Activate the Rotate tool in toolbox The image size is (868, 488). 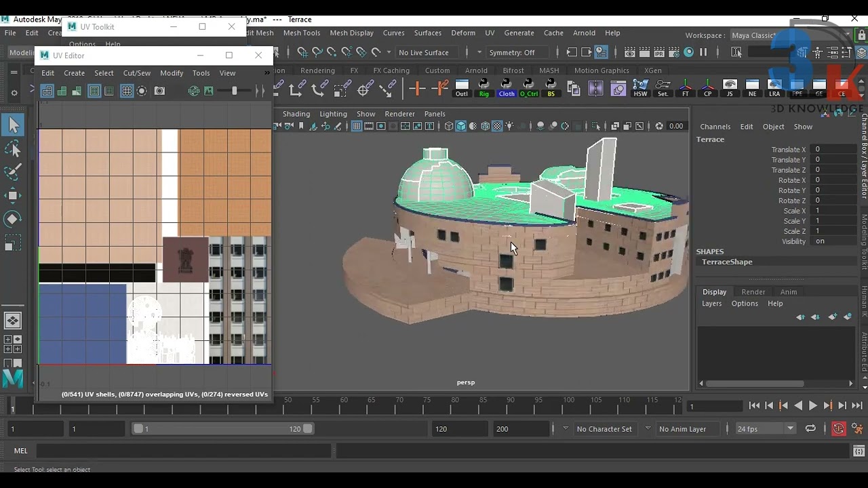(13, 219)
